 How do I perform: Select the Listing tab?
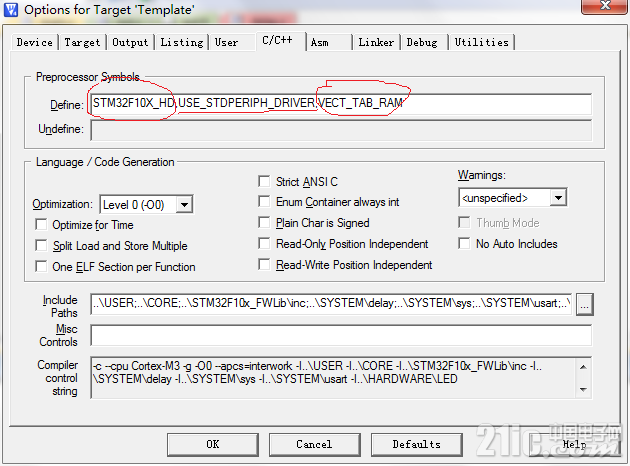coord(182,42)
